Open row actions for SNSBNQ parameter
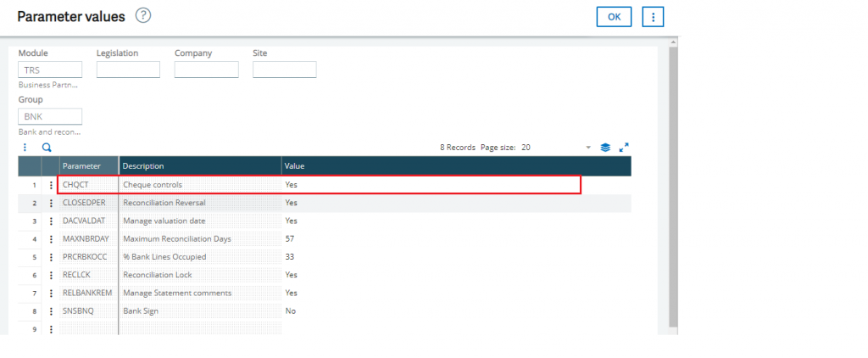The image size is (868, 358). click(51, 311)
